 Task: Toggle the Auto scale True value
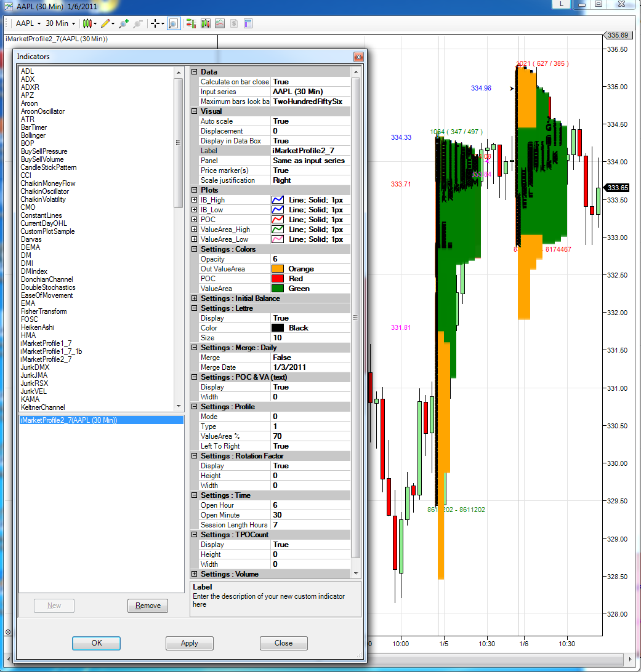(x=310, y=121)
